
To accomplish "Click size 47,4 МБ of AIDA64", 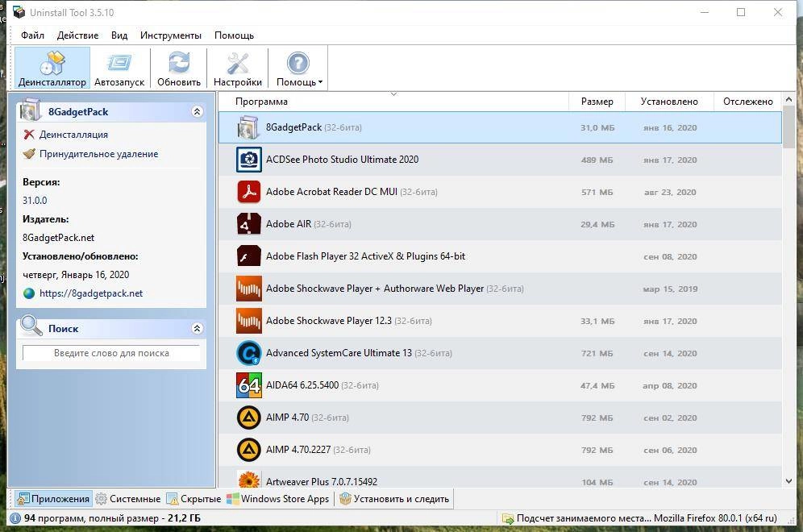I will click(x=597, y=386).
